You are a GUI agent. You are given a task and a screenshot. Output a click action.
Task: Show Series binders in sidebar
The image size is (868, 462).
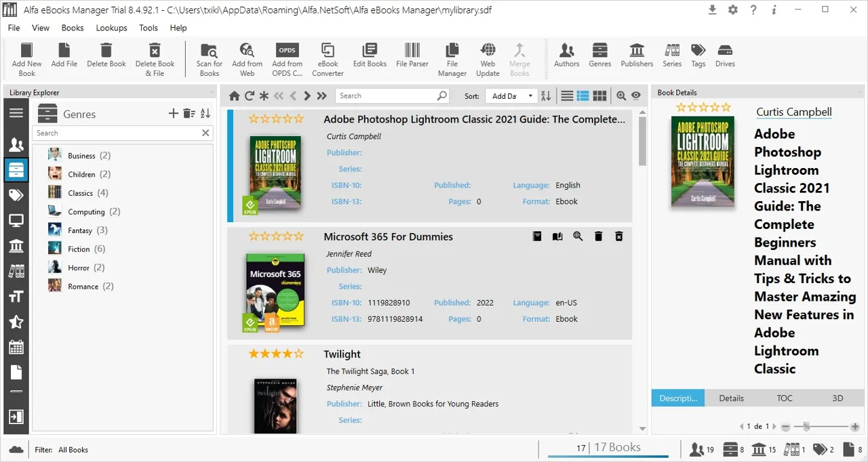[x=16, y=272]
